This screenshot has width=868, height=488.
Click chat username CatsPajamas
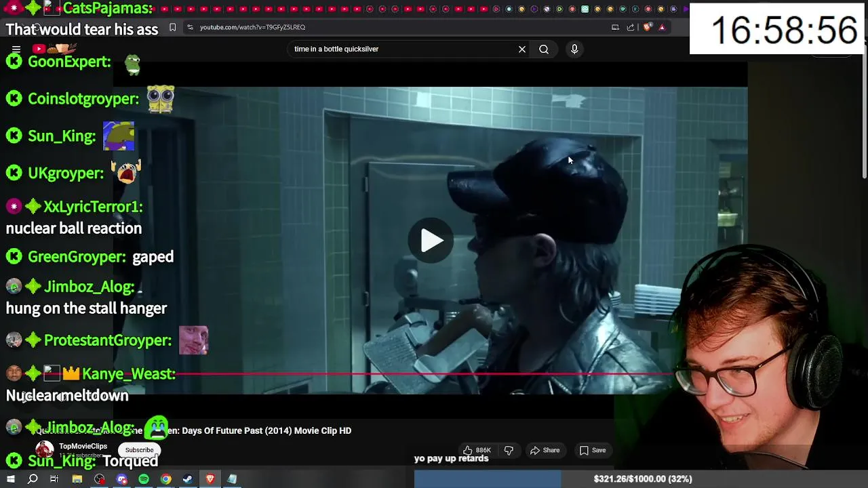[x=108, y=9]
